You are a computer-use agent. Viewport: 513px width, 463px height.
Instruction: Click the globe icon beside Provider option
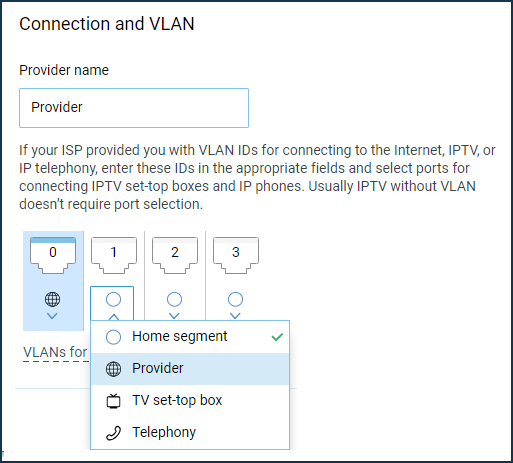coord(113,369)
